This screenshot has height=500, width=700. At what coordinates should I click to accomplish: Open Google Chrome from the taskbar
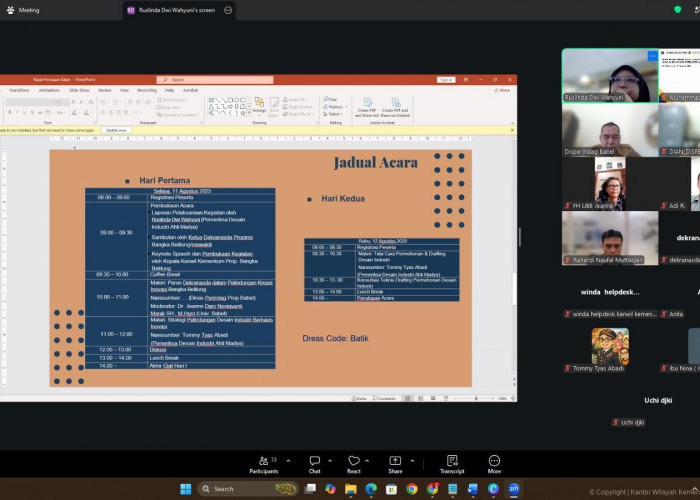(412, 489)
